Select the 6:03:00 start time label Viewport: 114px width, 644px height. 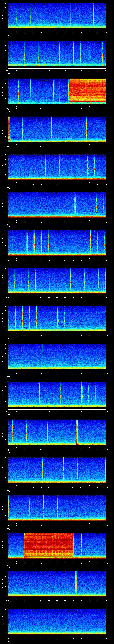[x=8, y=33]
